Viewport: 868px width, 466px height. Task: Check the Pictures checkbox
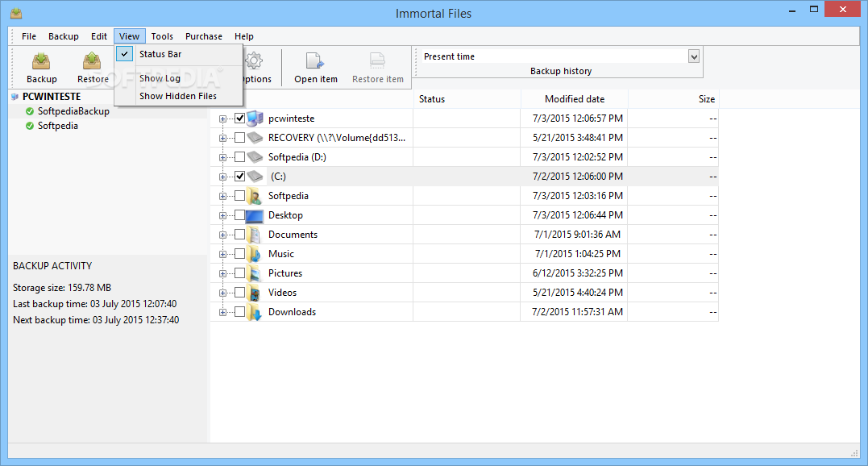click(x=239, y=273)
